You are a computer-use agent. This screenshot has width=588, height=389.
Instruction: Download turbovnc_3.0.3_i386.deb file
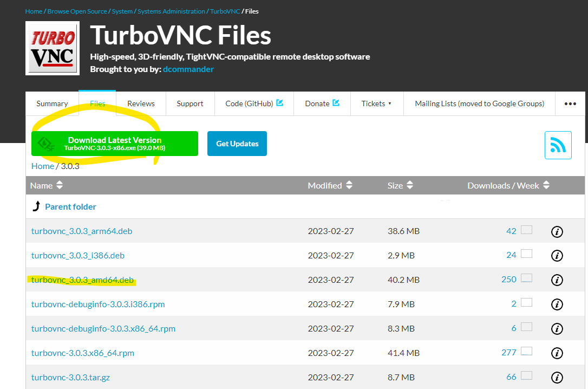click(77, 256)
